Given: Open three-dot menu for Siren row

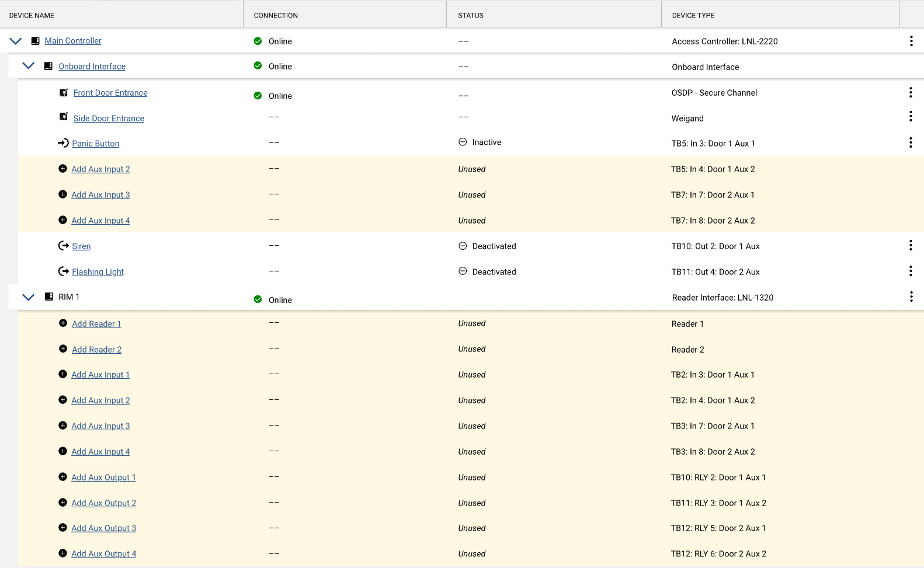Looking at the screenshot, I should (x=910, y=245).
